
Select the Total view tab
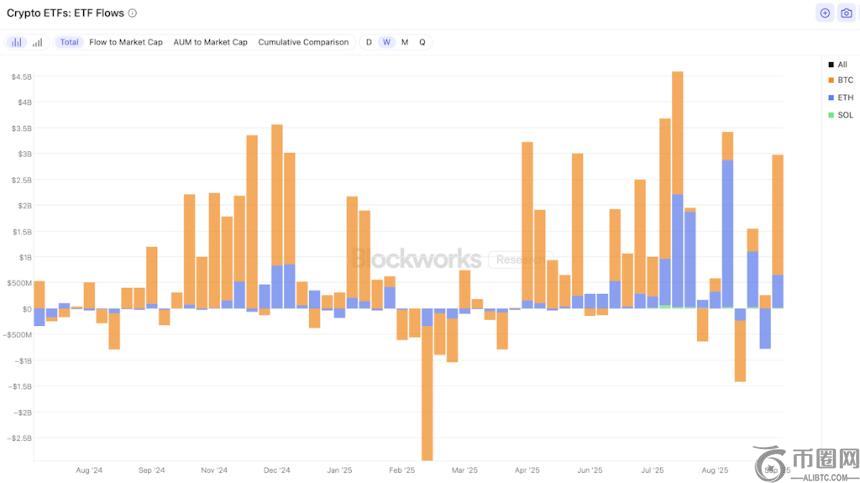pos(69,42)
